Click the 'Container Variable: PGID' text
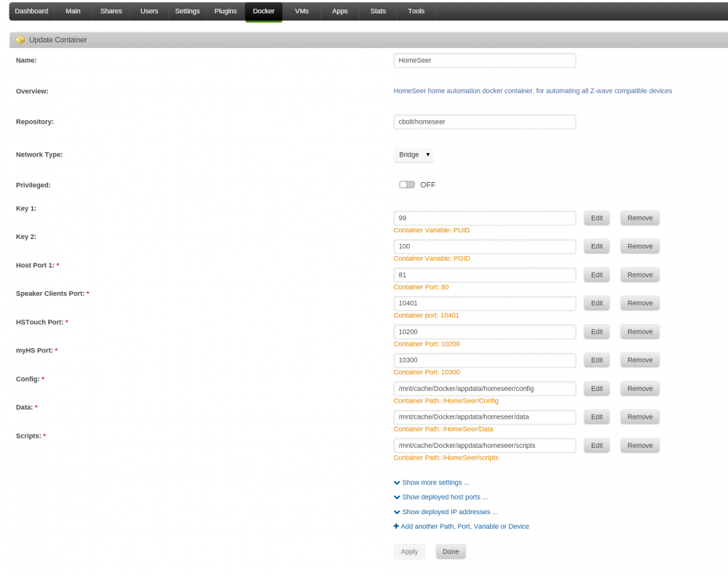This screenshot has width=728, height=576. click(x=431, y=259)
